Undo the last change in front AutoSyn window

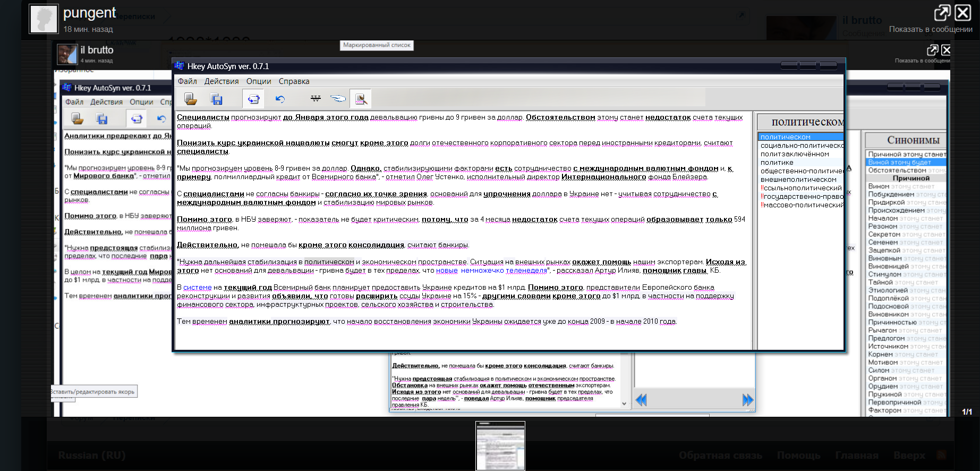tap(280, 99)
